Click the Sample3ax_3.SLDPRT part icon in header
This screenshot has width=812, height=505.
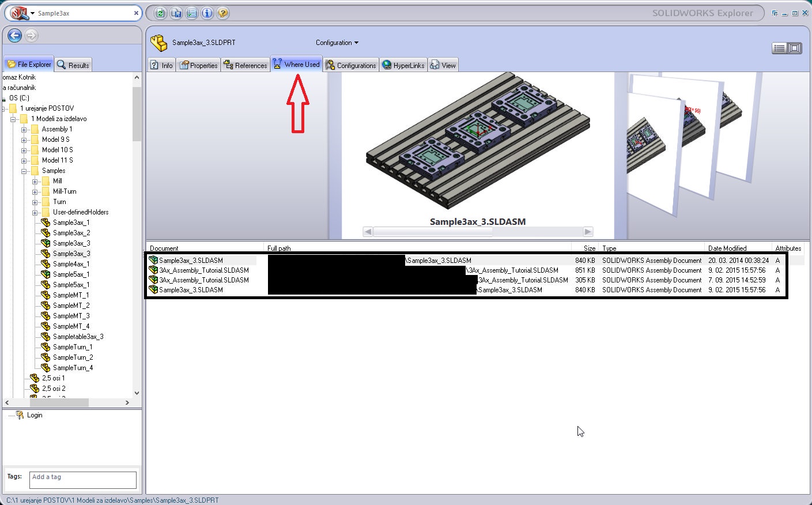(158, 43)
